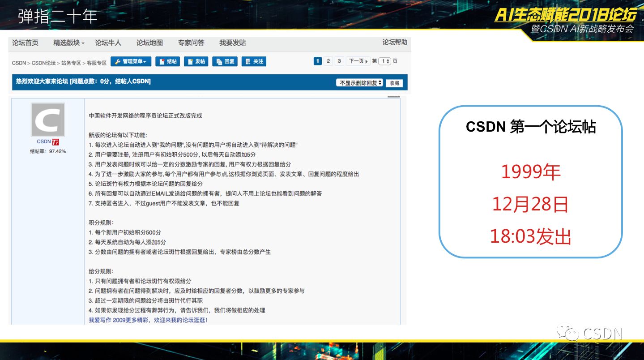Expand the 精选版块 dropdown menu
The width and height of the screenshot is (644, 360).
coord(69,43)
